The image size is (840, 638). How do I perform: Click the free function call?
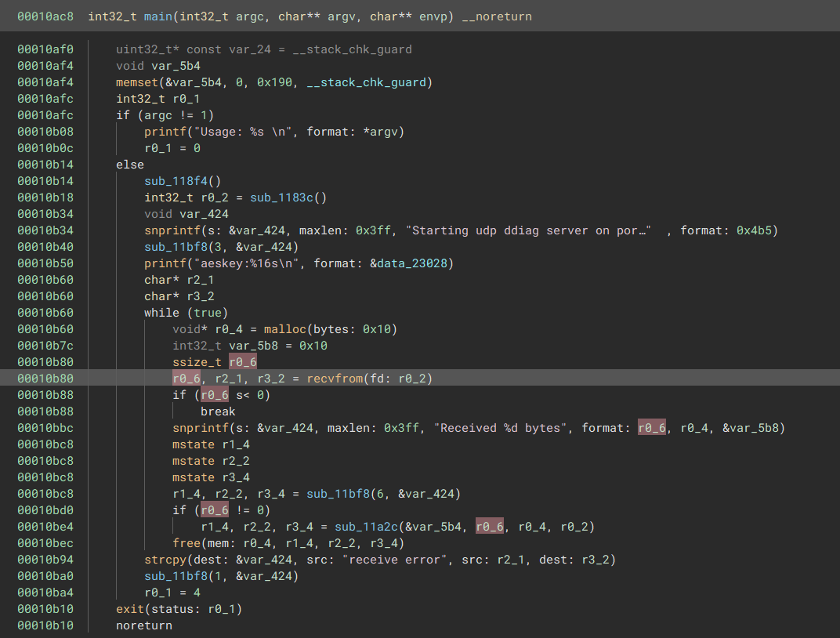pyautogui.click(x=186, y=543)
